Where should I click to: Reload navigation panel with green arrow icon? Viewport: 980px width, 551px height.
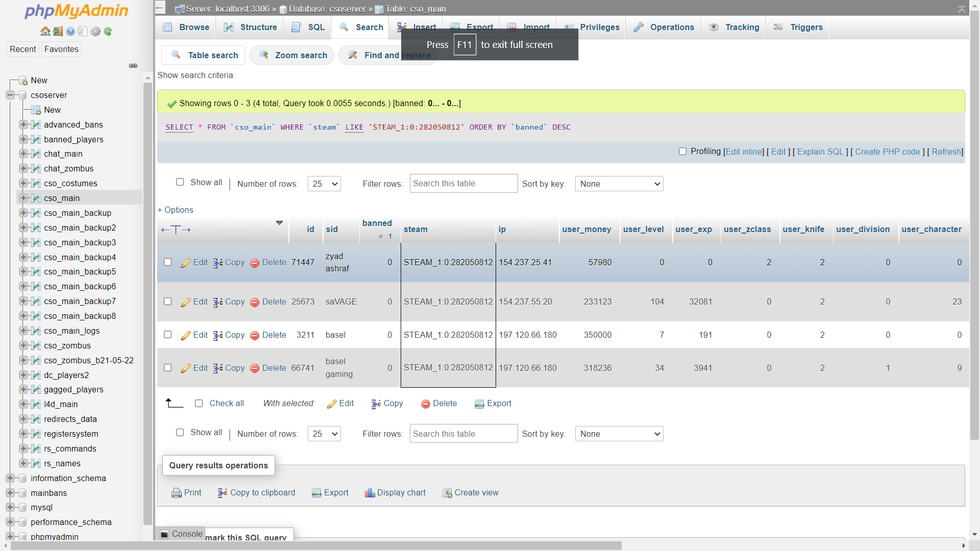(108, 32)
